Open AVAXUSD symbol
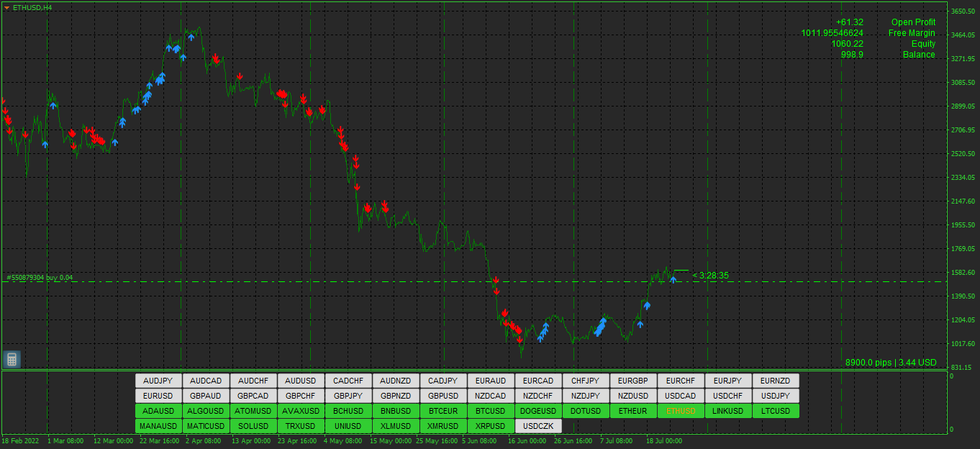Image resolution: width=980 pixels, height=449 pixels. click(x=300, y=411)
